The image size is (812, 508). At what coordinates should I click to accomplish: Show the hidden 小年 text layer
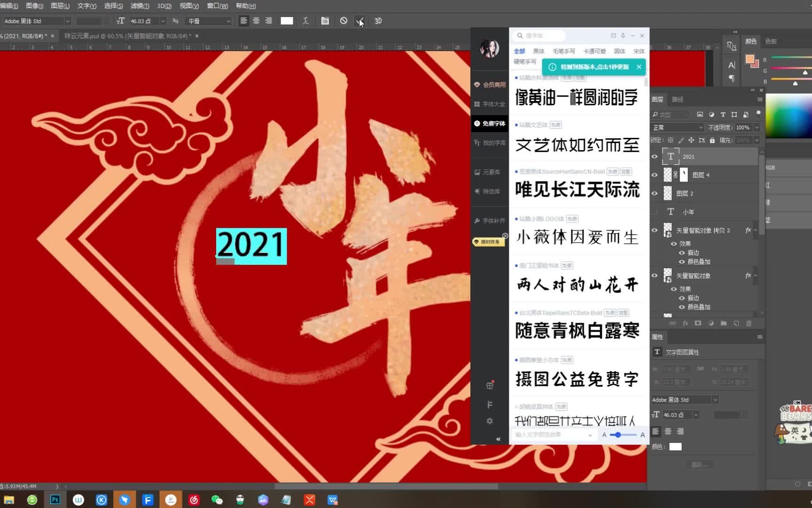[x=655, y=212]
